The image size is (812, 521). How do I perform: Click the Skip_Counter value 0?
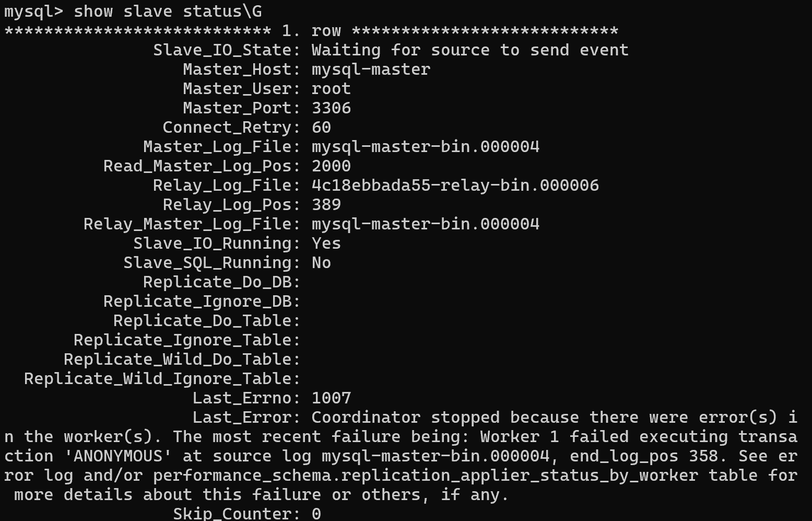coord(316,514)
